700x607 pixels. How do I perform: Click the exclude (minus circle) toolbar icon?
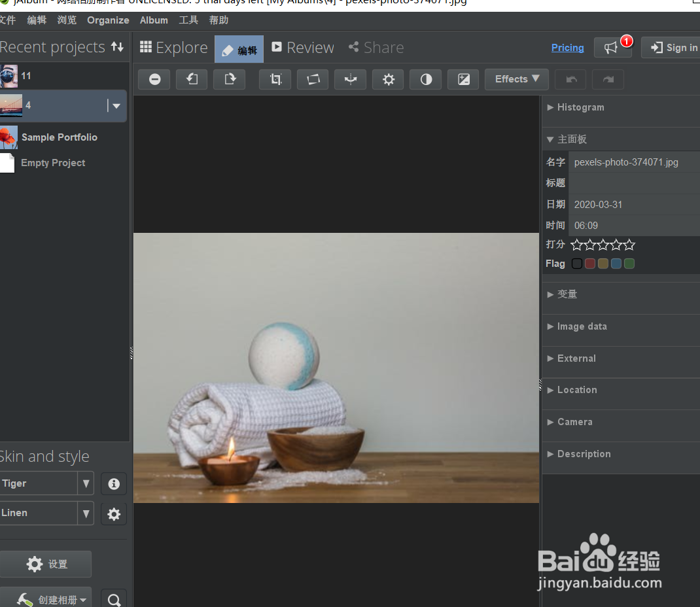click(x=154, y=79)
